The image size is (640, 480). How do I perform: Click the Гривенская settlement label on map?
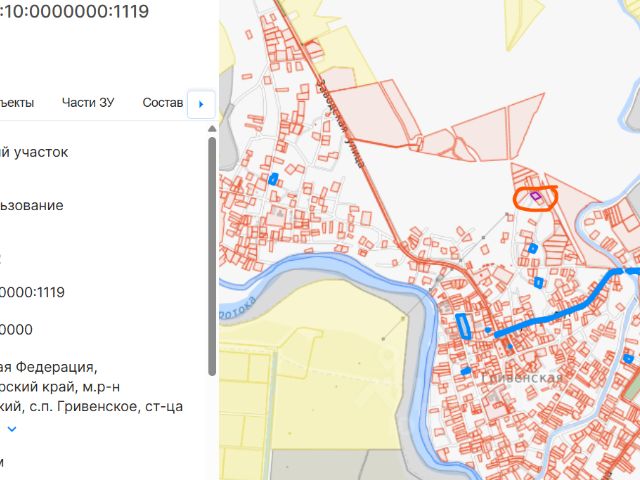point(522,378)
